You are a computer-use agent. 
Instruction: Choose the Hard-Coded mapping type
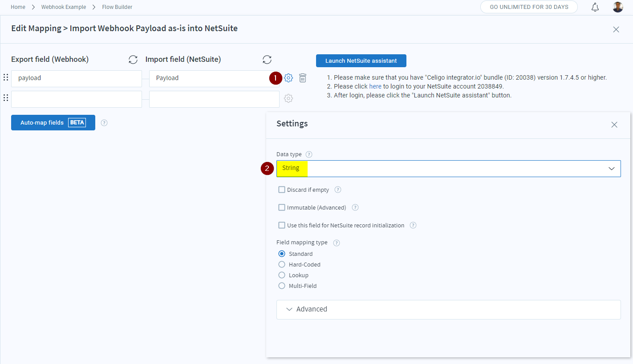point(282,264)
